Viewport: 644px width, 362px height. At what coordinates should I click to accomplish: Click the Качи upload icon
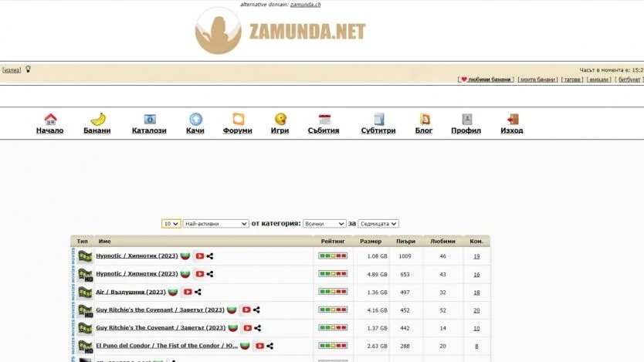[x=195, y=119]
